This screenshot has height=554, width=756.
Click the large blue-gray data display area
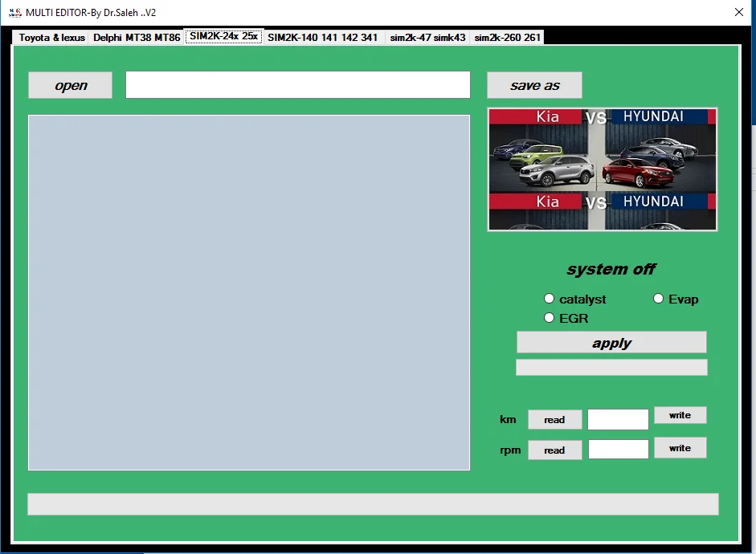point(249,292)
